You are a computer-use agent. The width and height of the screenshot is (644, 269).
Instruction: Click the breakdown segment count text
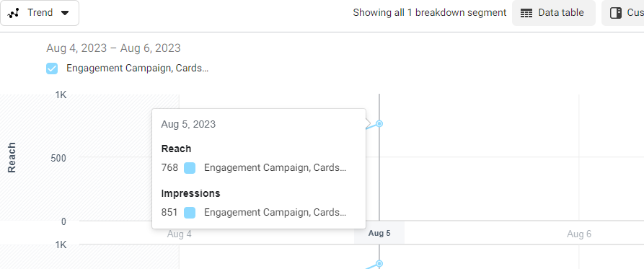[430, 13]
